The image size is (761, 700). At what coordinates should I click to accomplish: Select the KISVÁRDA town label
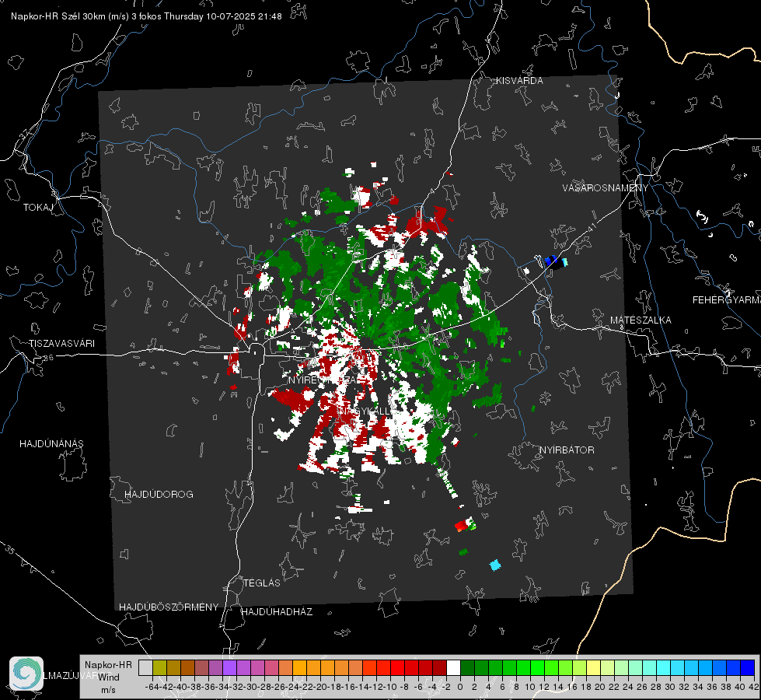tap(519, 81)
